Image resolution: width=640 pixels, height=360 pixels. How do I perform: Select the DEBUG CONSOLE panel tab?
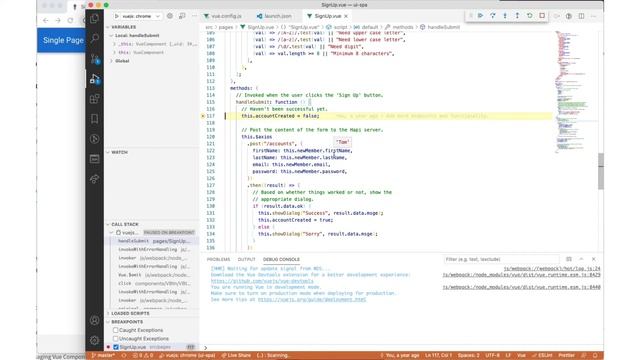tap(281, 259)
